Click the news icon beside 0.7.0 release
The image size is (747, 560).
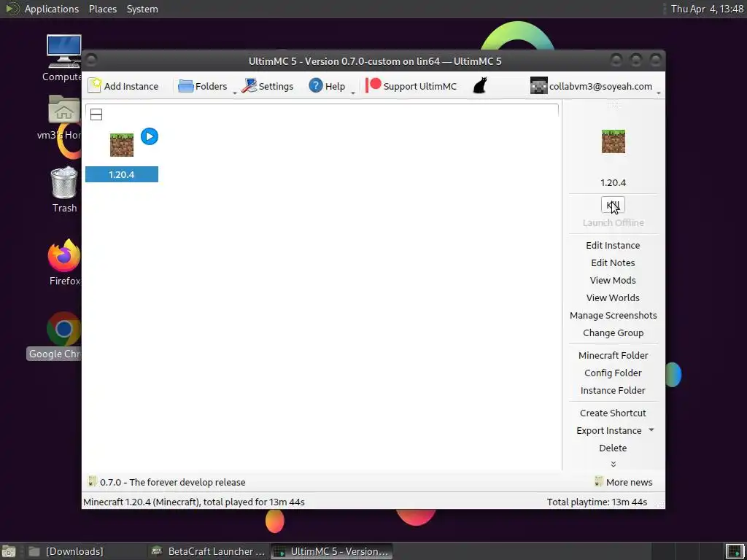(x=93, y=481)
